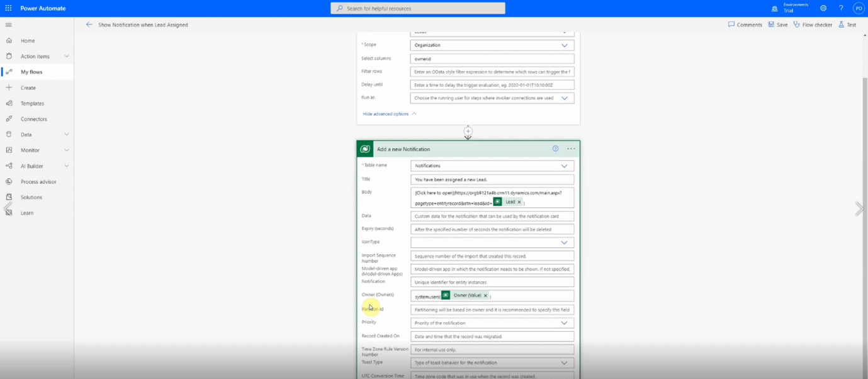
Task: Open the Priority dropdown
Action: (x=564, y=323)
